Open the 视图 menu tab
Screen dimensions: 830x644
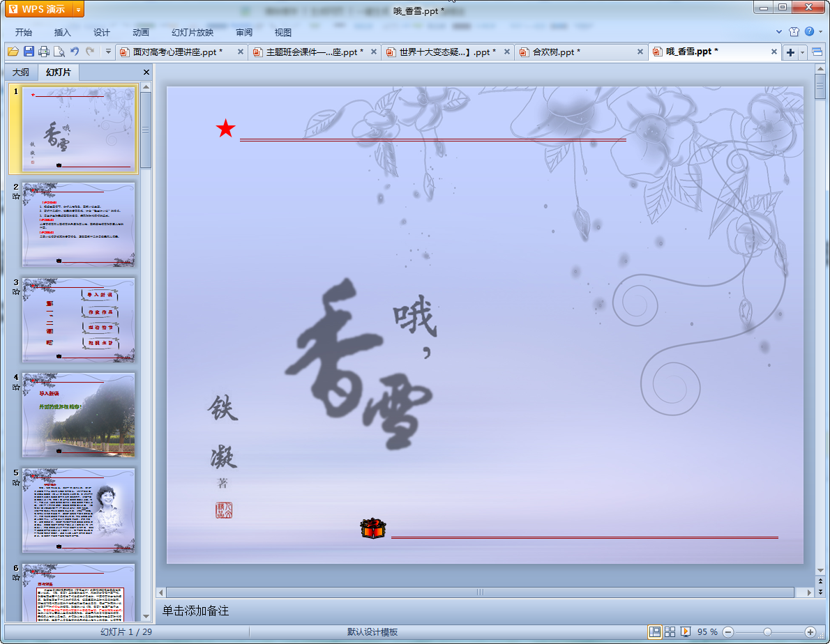(283, 32)
